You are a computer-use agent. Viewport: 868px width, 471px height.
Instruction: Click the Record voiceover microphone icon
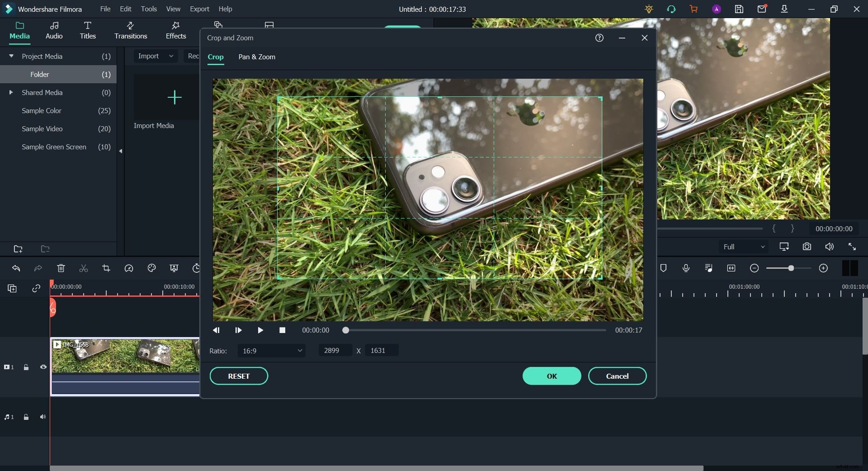686,268
